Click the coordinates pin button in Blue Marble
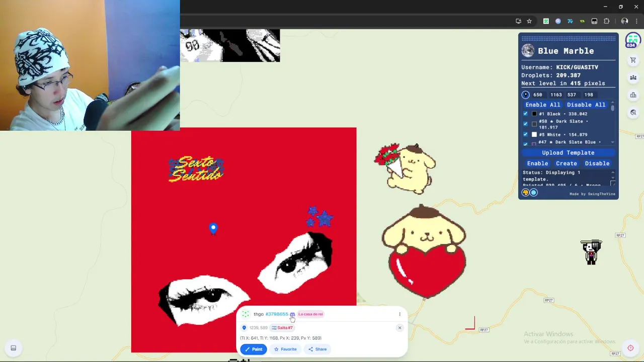Image resolution: width=644 pixels, height=362 pixels. 526,95
